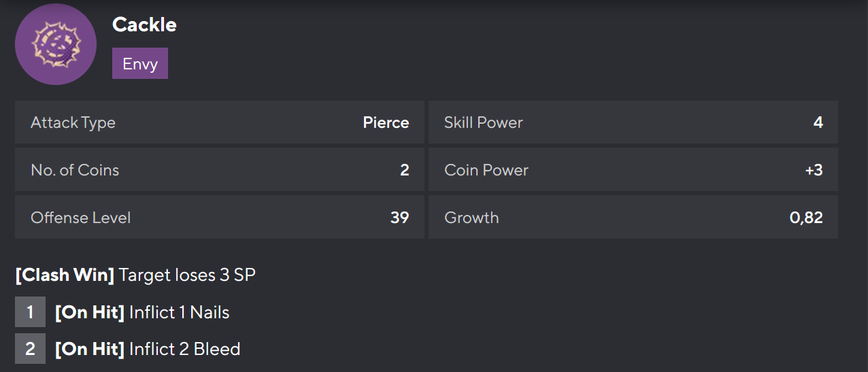The image size is (868, 372).
Task: Select the Skill Power row
Action: click(633, 122)
